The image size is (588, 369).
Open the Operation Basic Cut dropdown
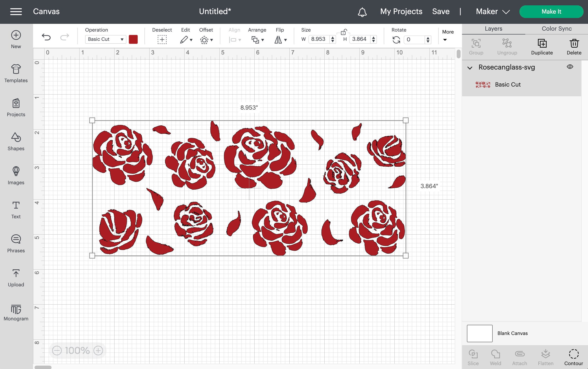click(106, 39)
